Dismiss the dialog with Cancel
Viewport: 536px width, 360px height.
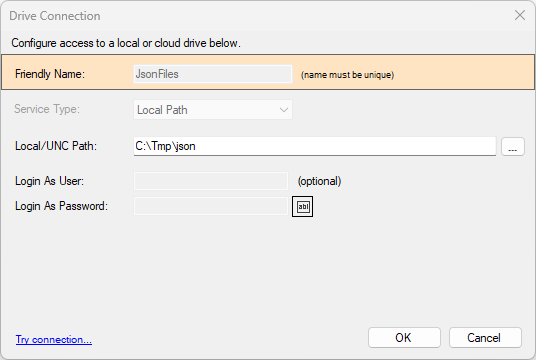coord(485,338)
